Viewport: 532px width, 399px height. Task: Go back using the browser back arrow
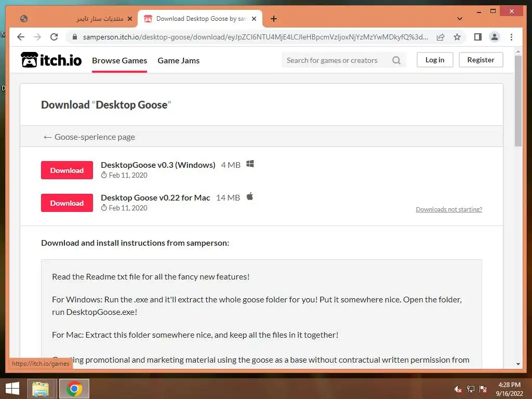click(21, 37)
